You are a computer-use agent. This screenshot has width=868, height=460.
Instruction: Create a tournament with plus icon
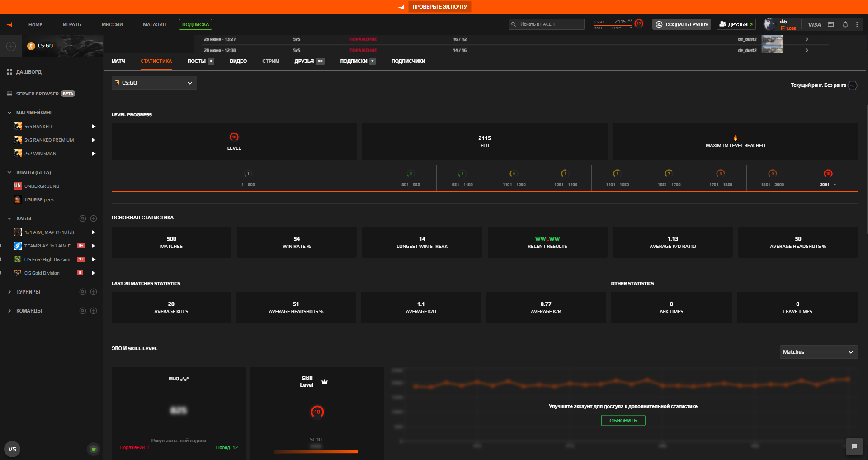94,292
